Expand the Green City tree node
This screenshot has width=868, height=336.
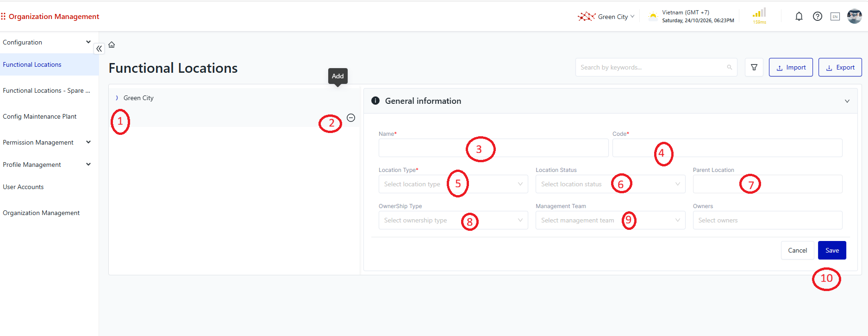117,98
